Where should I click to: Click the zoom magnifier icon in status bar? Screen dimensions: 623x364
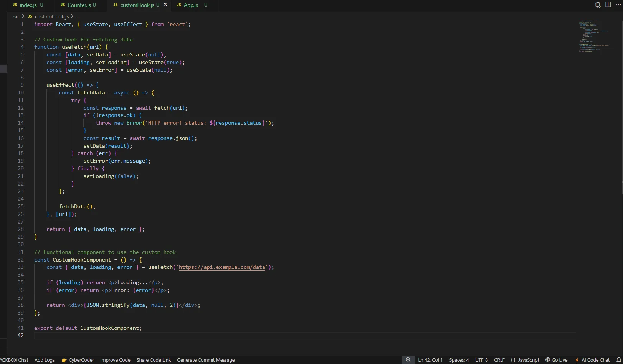(408, 360)
